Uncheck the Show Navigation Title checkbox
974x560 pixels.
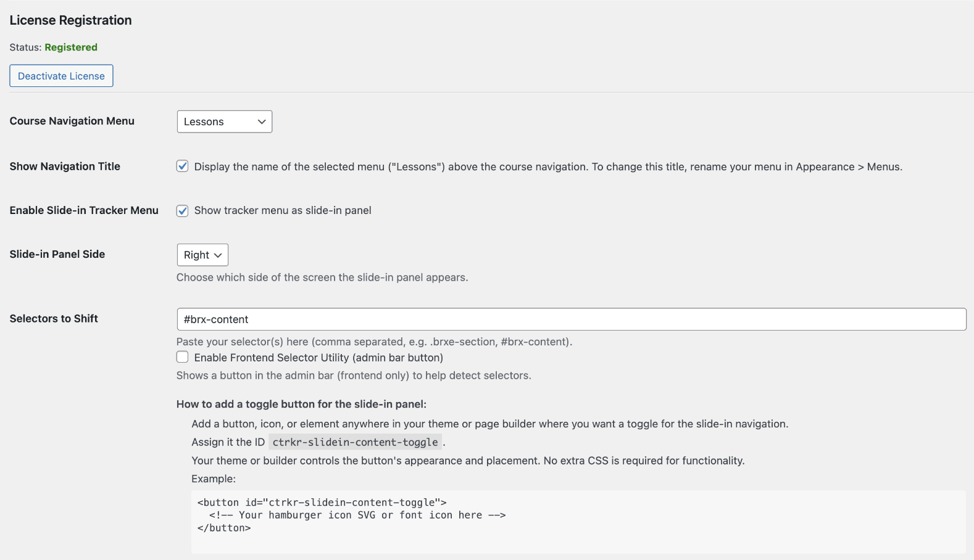(x=183, y=166)
